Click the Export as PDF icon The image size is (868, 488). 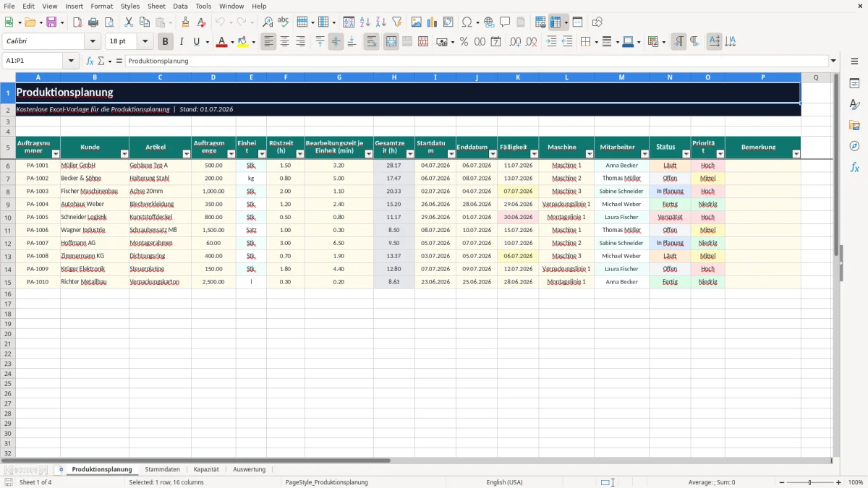tap(77, 22)
